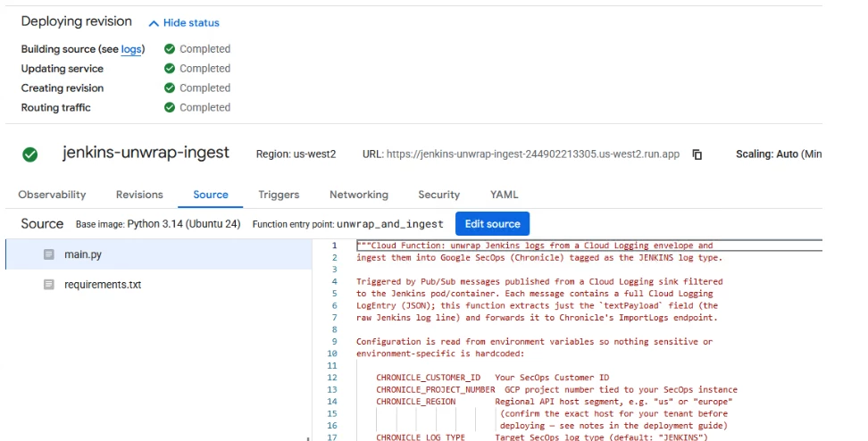868x441 pixels.
Task: Open the jenkins-unwrap-ingest run.app URL
Action: [x=532, y=154]
